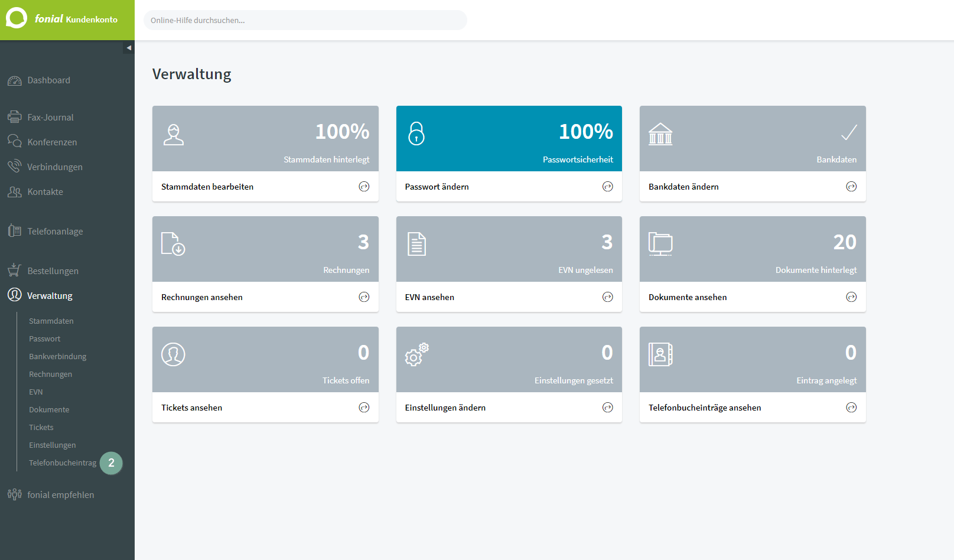Screen dimensions: 954x560
Task: Click the Bestellungen shopping cart icon
Action: point(15,270)
